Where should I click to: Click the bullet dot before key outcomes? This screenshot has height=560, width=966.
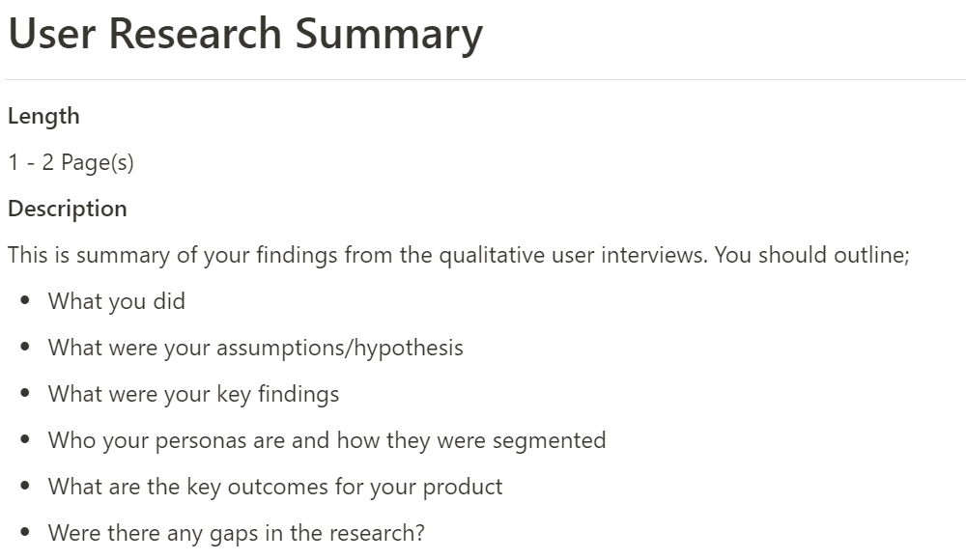25,486
